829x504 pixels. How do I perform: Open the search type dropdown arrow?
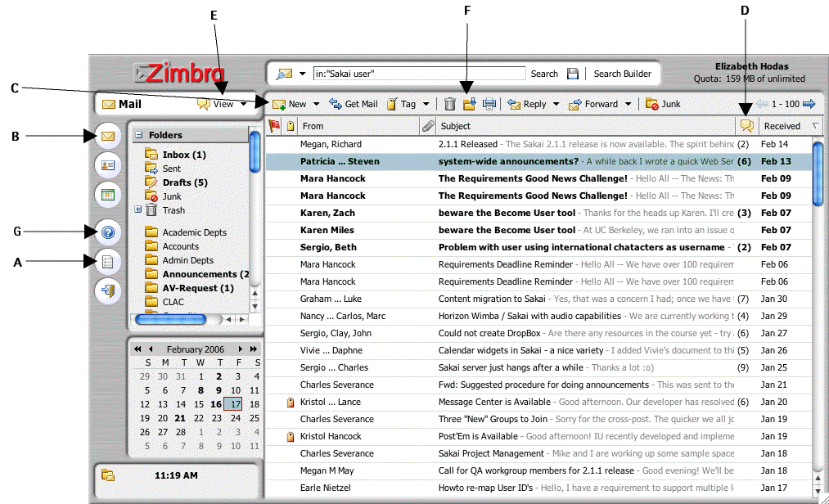tap(303, 74)
